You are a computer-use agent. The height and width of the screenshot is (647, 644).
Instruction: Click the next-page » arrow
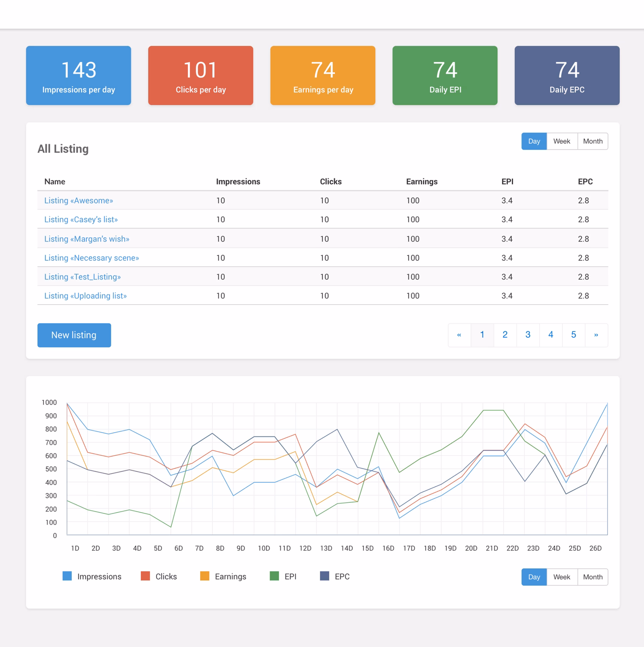point(596,335)
